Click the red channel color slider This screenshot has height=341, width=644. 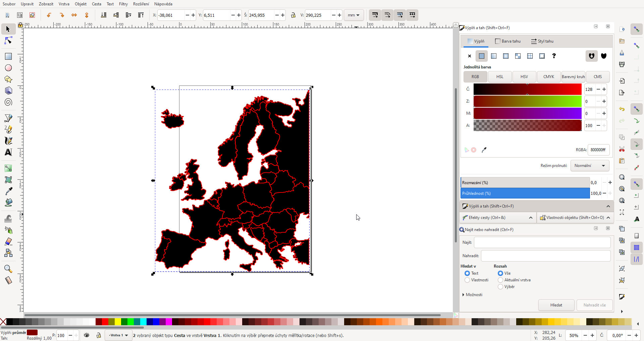pyautogui.click(x=527, y=89)
